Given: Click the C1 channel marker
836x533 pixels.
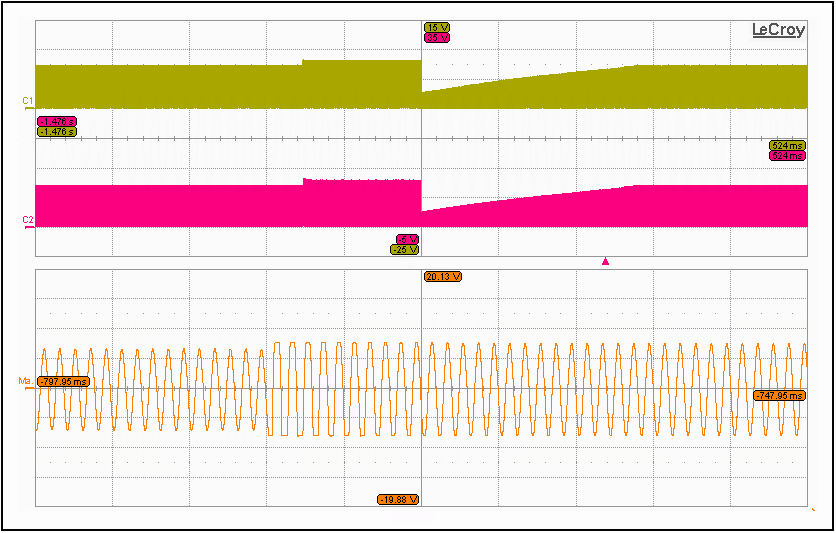Looking at the screenshot, I should pyautogui.click(x=28, y=101).
